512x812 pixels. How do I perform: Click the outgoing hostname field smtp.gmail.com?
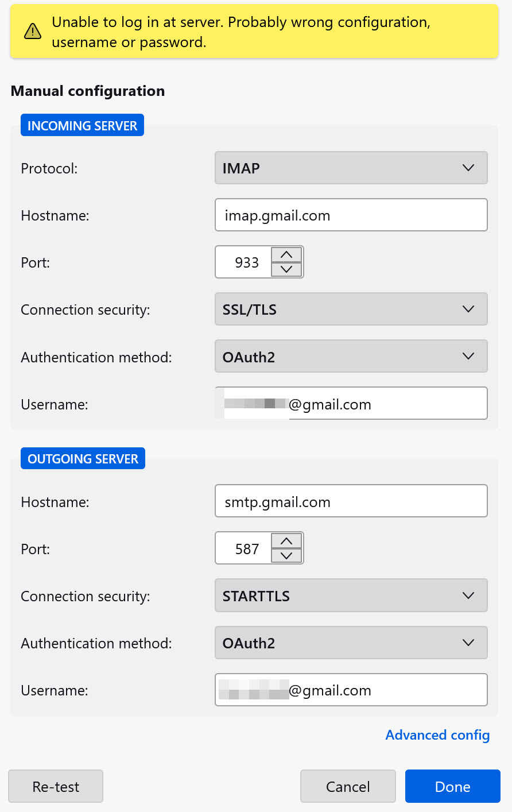(x=351, y=501)
